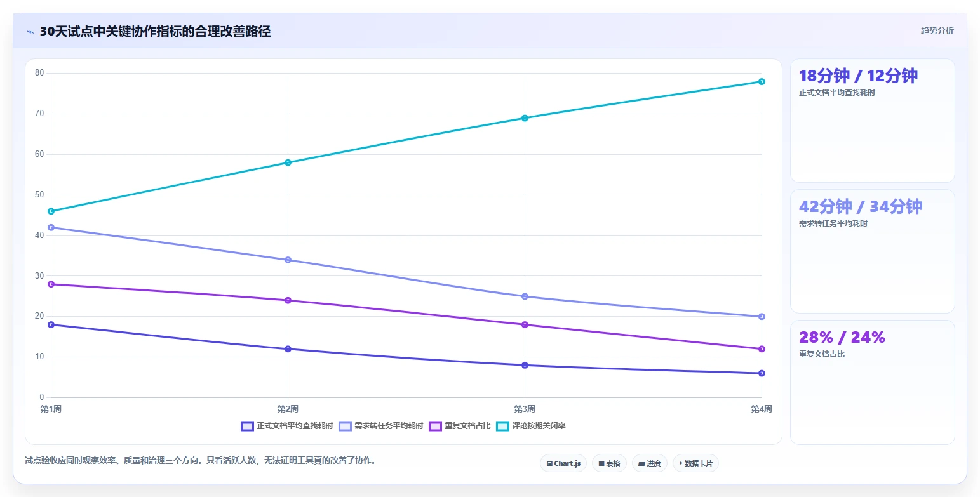Click the 需求转任务平均耗时 caption in second card
980x497 pixels.
pyautogui.click(x=833, y=223)
